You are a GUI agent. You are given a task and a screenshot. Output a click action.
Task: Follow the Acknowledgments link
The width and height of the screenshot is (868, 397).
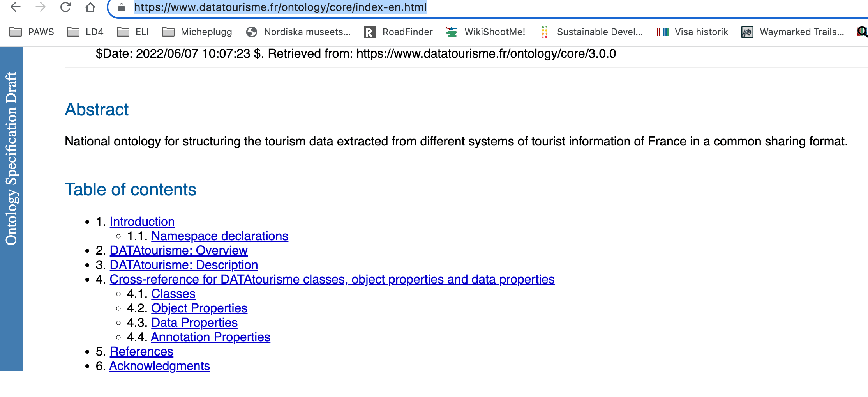coord(159,366)
